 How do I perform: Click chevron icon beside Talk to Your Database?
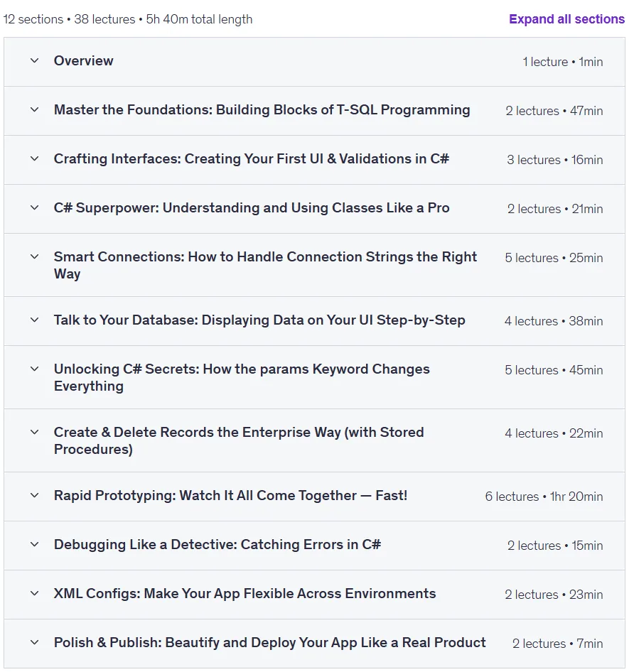click(35, 320)
